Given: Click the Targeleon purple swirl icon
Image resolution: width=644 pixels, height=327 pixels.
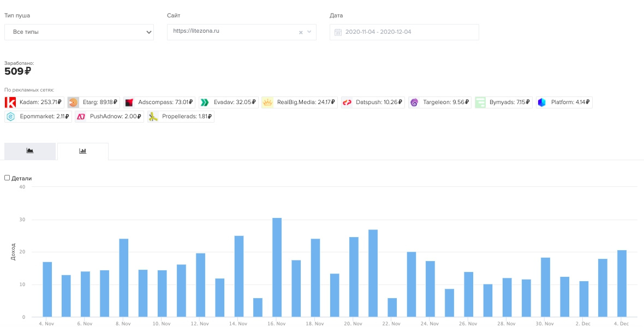Looking at the screenshot, I should click(x=414, y=102).
